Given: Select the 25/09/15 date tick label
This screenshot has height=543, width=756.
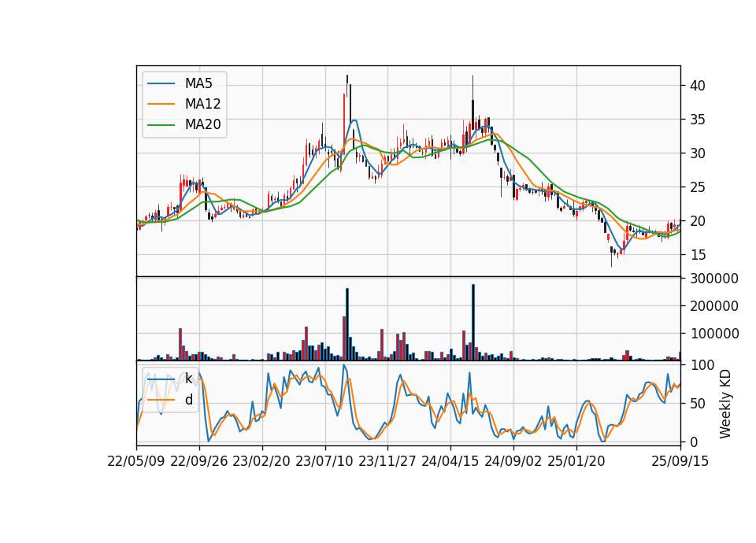Looking at the screenshot, I should (680, 461).
